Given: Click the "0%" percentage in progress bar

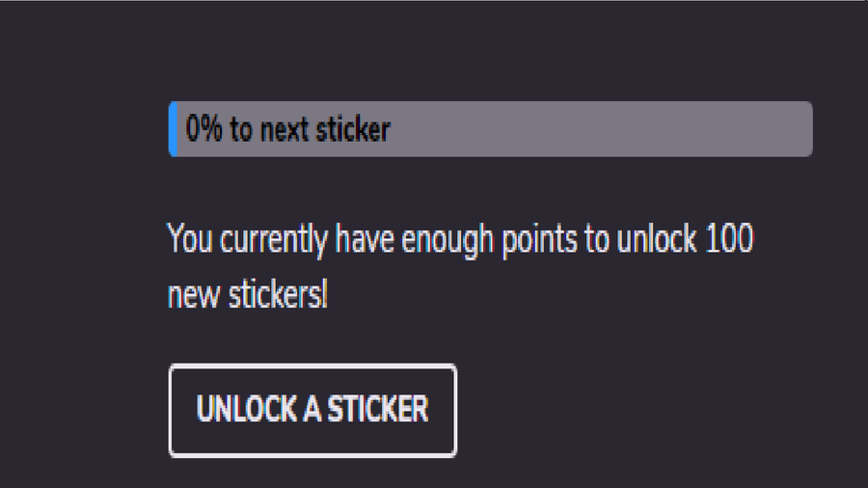Looking at the screenshot, I should click(204, 129).
